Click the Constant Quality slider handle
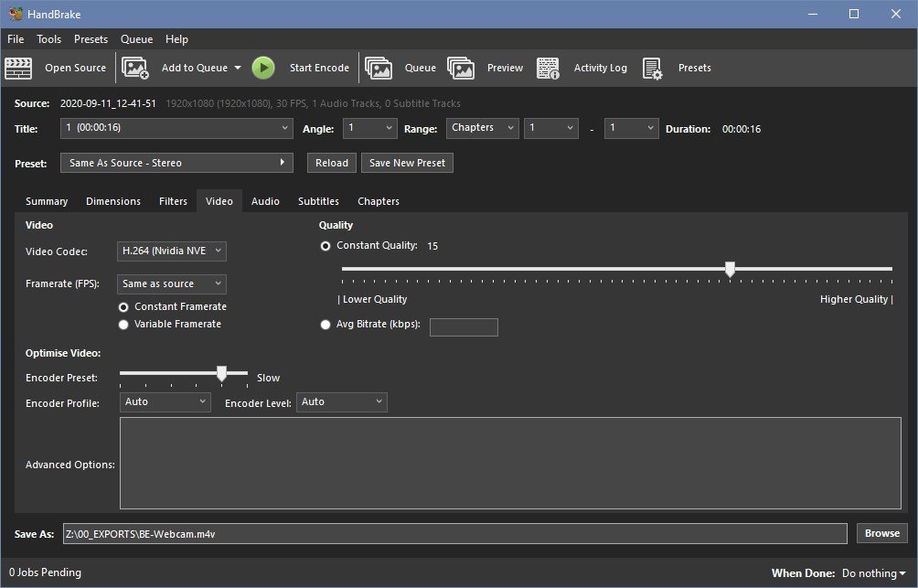 pyautogui.click(x=730, y=269)
